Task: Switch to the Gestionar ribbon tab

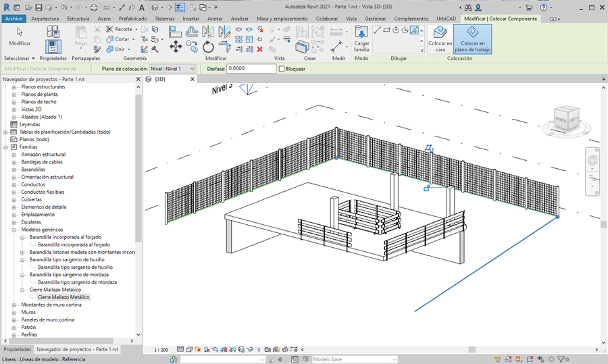Action: [376, 19]
